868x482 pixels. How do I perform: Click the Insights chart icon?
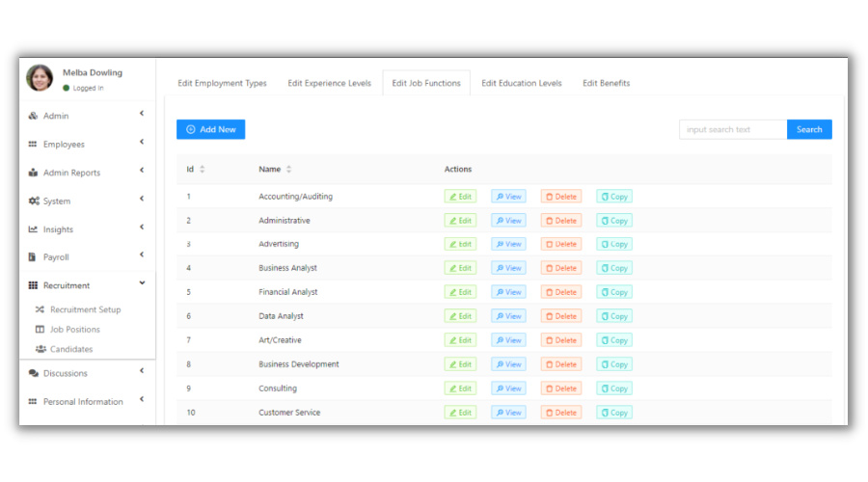(x=33, y=229)
